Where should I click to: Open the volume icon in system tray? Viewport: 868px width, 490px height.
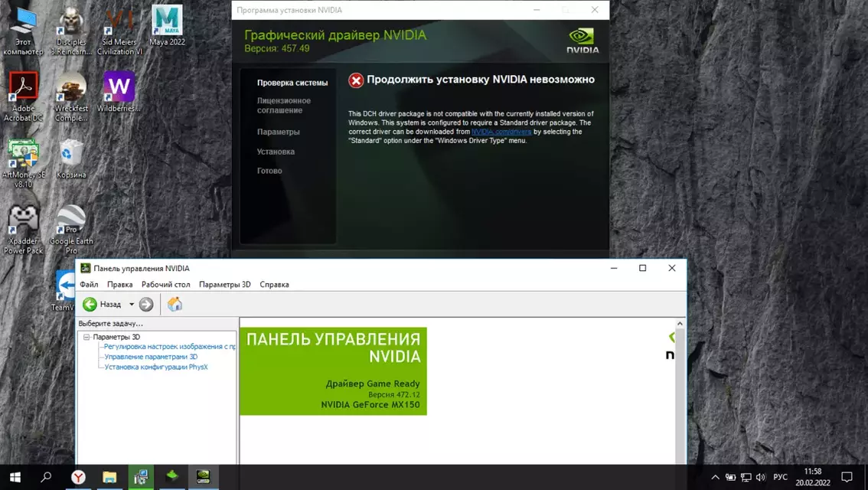pos(761,477)
